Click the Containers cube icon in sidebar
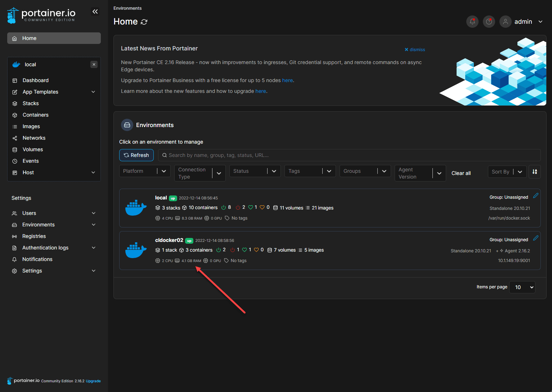 pyautogui.click(x=15, y=115)
